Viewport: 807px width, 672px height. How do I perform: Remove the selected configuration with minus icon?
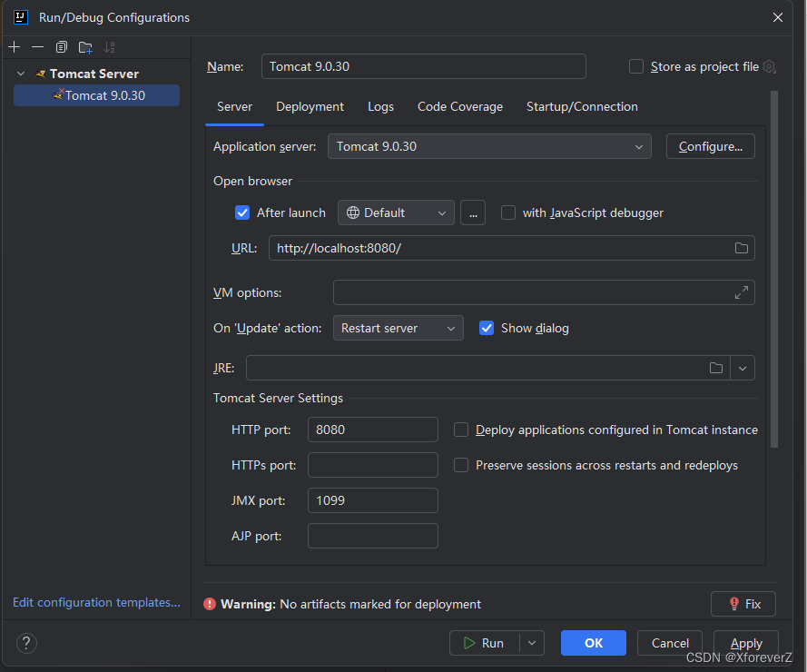tap(37, 47)
